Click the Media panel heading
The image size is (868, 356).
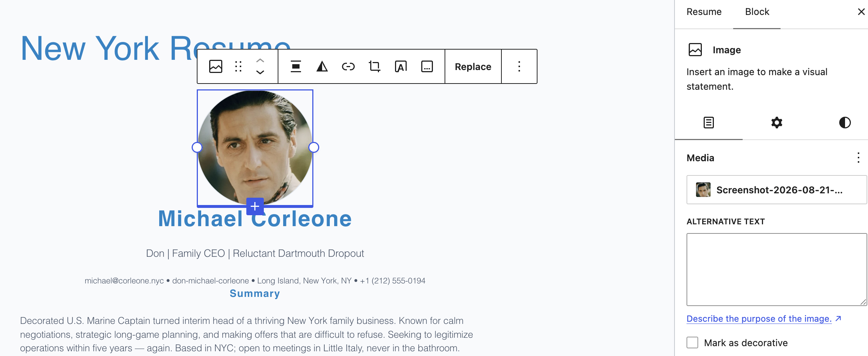(x=700, y=158)
